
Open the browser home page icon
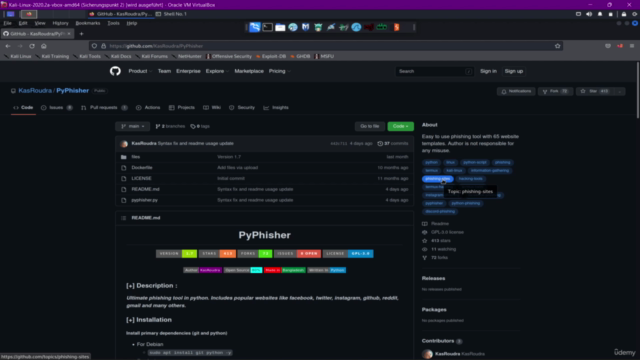click(44, 46)
